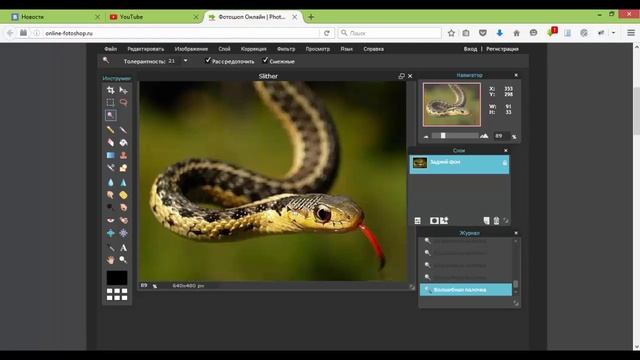Click the Регистрация link
Image resolution: width=640 pixels, height=360 pixels.
[502, 49]
